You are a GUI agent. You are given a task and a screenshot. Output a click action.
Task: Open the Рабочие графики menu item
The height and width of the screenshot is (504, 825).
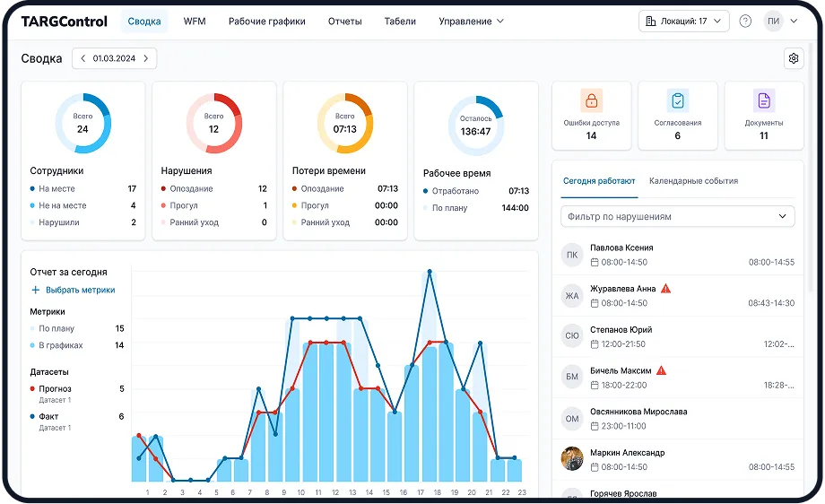tap(266, 22)
